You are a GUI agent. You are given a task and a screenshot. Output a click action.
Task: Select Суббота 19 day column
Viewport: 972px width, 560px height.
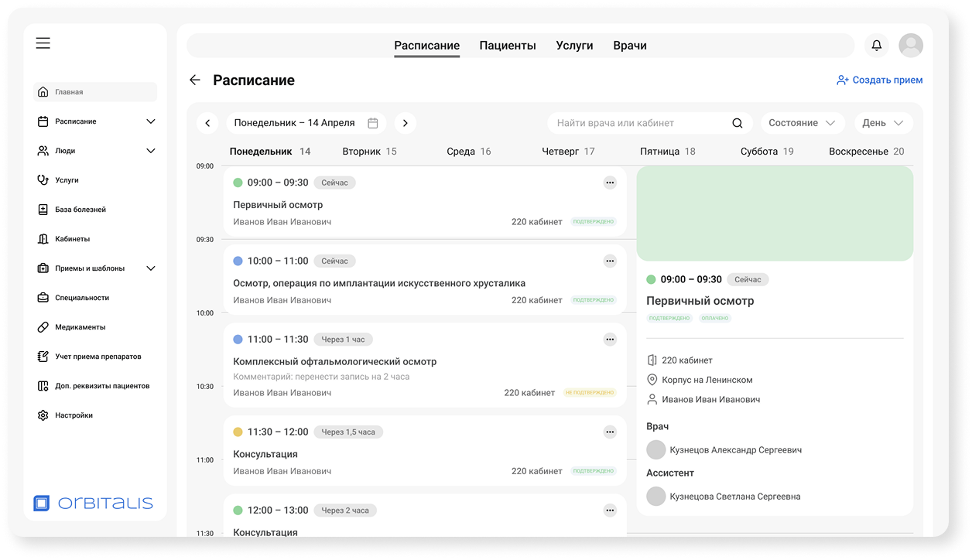pos(767,152)
